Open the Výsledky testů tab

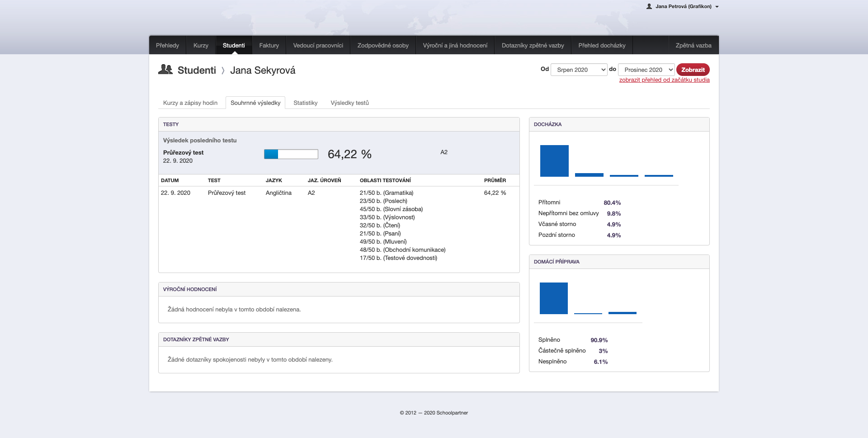click(x=349, y=103)
